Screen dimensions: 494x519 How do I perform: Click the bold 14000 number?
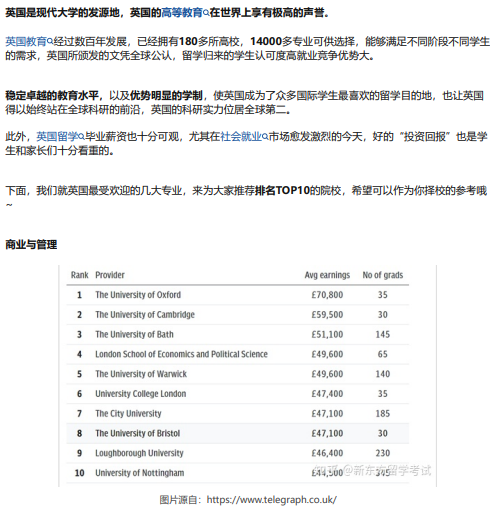coord(266,42)
